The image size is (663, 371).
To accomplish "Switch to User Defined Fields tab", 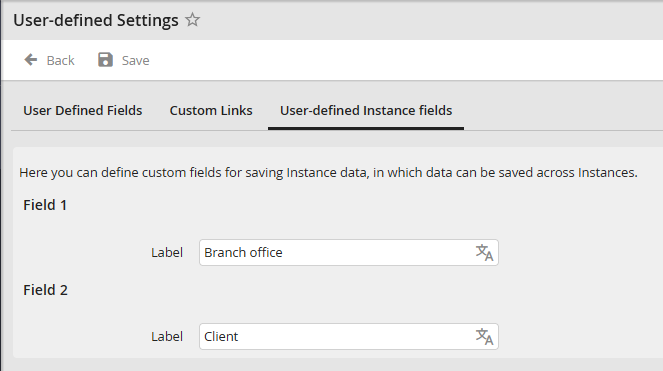I will pos(82,111).
